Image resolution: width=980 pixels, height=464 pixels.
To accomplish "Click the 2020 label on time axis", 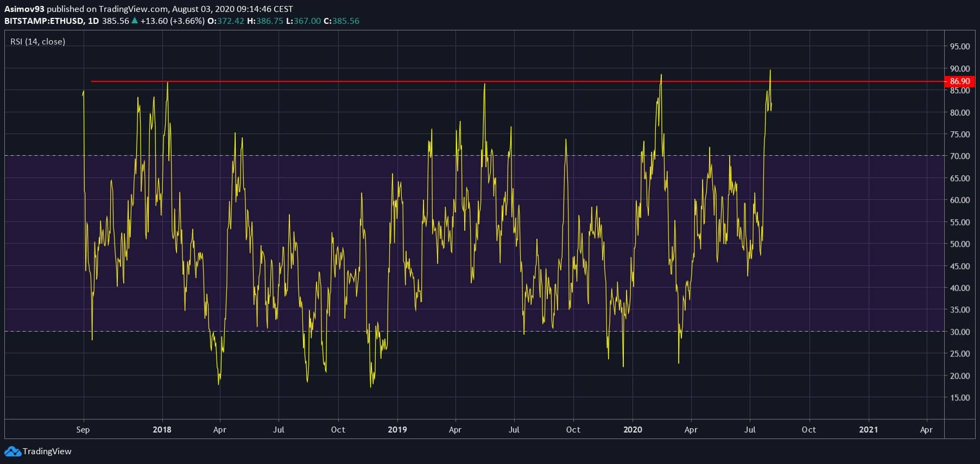I will pyautogui.click(x=633, y=429).
